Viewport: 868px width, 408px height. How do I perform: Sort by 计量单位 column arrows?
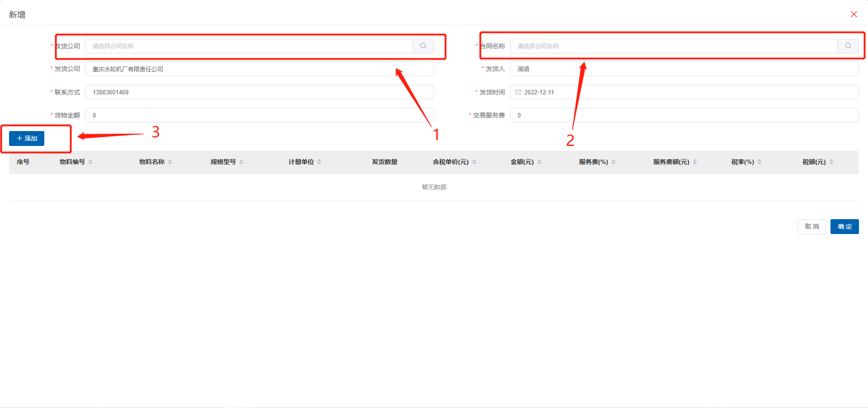click(x=319, y=162)
